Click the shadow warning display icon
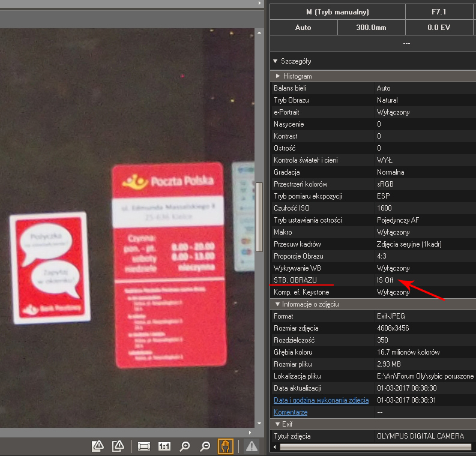This screenshot has width=476, height=456. pos(119,446)
